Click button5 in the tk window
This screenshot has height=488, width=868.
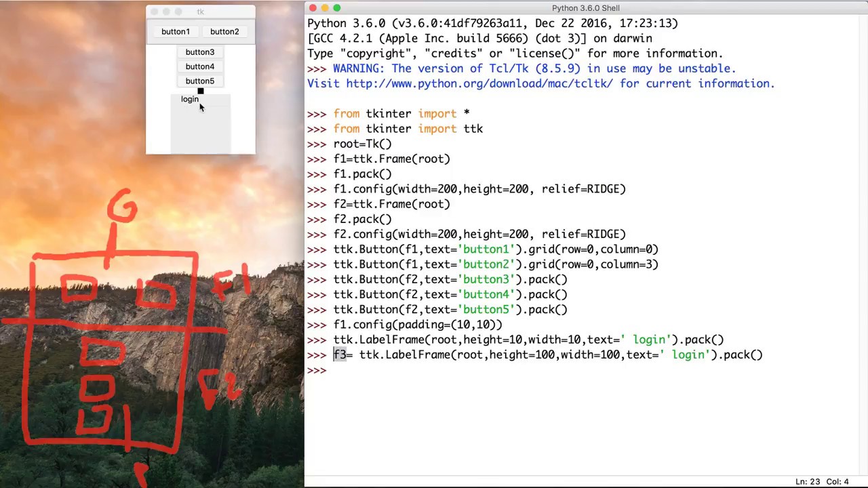coord(200,81)
